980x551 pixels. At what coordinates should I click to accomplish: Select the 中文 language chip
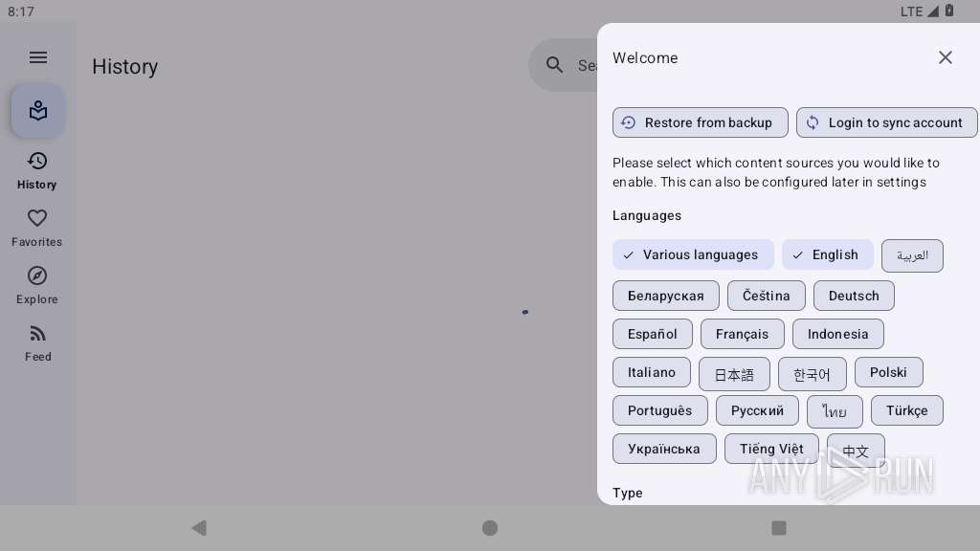point(856,451)
